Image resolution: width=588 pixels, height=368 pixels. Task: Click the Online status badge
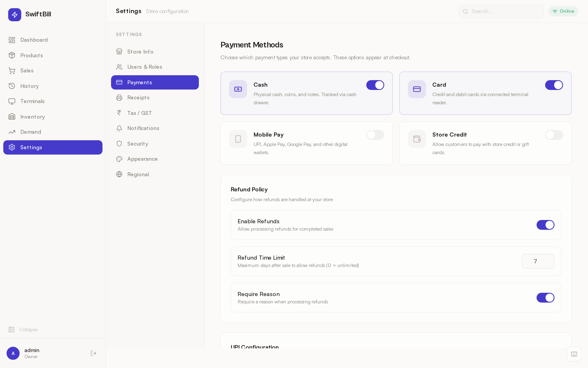coord(563,11)
